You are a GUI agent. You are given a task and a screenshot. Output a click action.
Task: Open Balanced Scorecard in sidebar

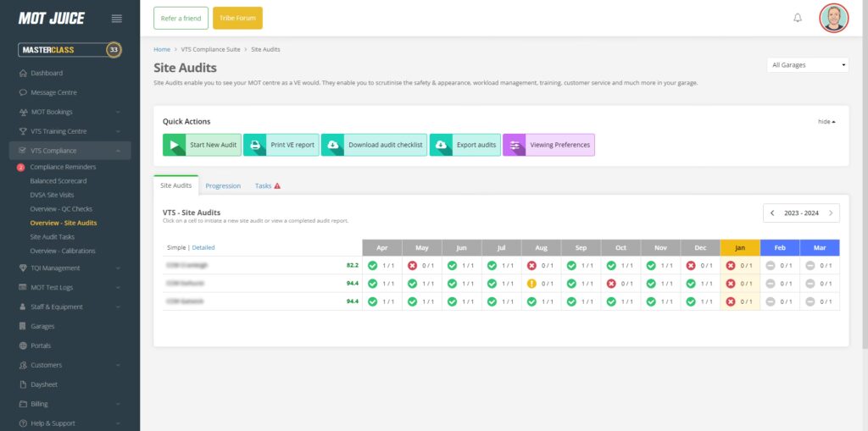tap(58, 180)
